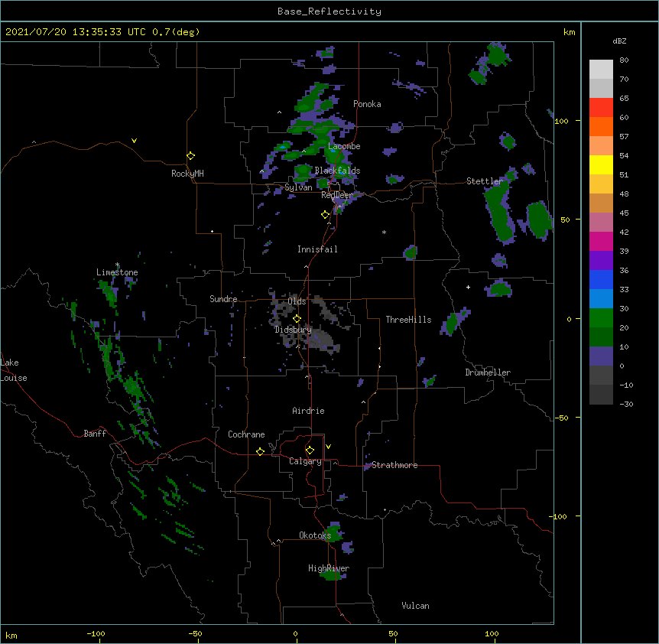Screen dimensions: 659x644
Task: Select the yellow 54 dBZ color swatch
Action: (601, 164)
